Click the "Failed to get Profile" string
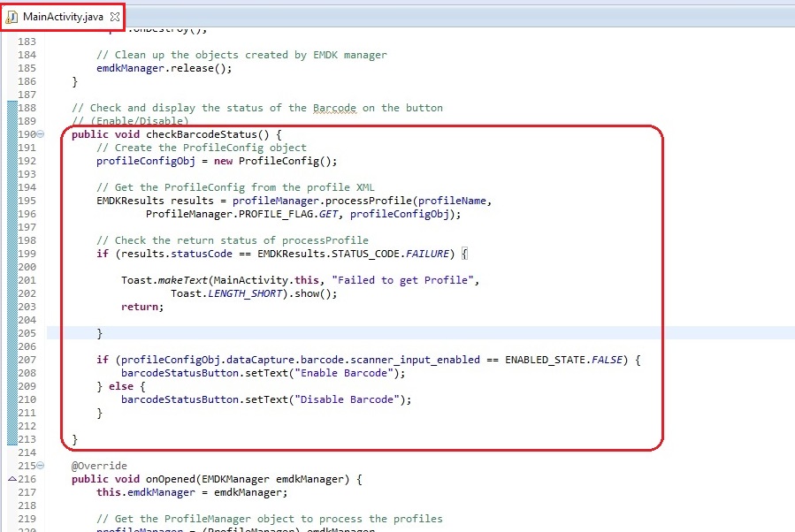The height and width of the screenshot is (532, 795). click(405, 280)
